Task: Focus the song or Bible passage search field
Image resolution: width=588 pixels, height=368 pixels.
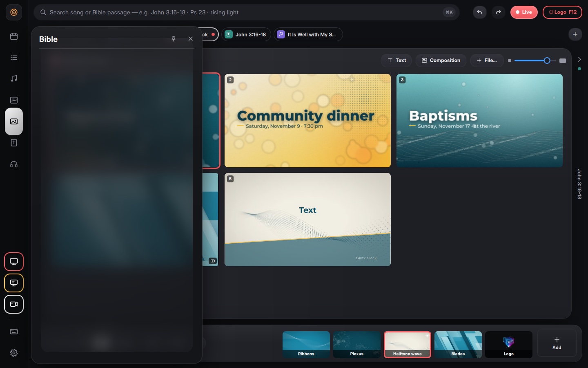Action: pyautogui.click(x=247, y=12)
